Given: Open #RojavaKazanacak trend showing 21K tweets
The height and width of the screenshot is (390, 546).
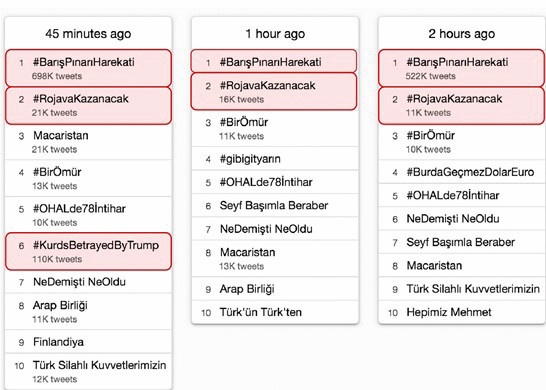Looking at the screenshot, I should coord(88,106).
